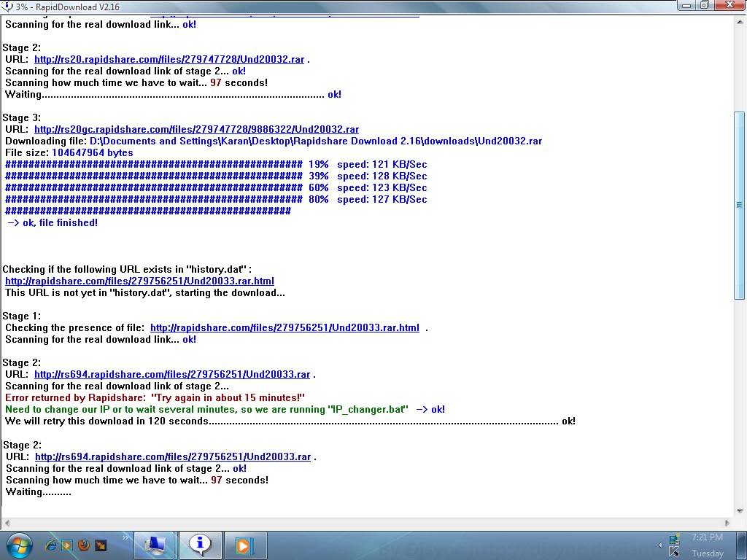Click the horizontal scrollbar left arrow

[7, 523]
